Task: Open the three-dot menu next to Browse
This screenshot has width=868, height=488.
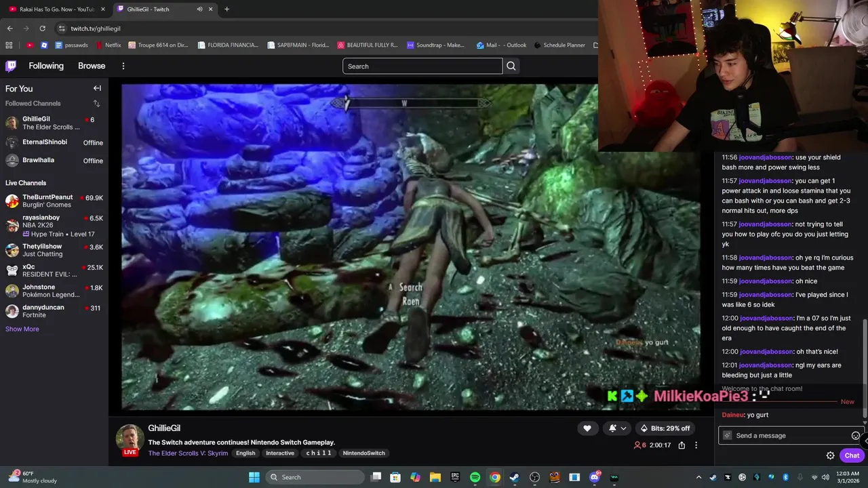Action: coord(123,66)
